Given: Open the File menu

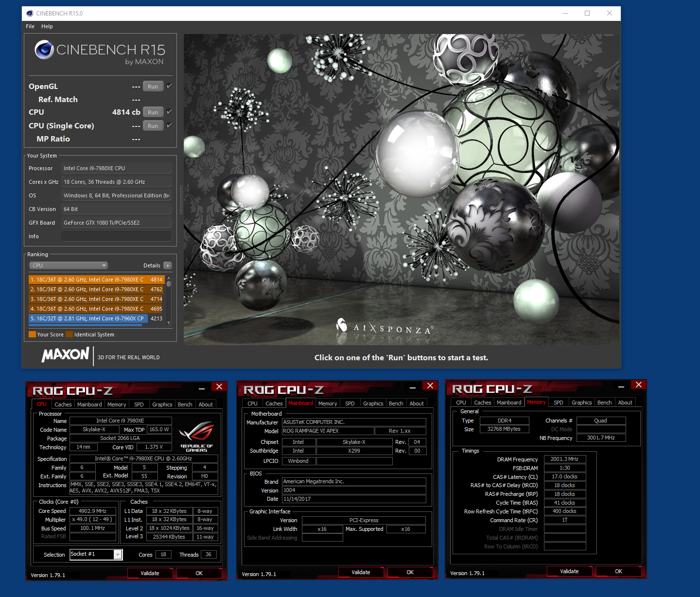Looking at the screenshot, I should click(30, 26).
